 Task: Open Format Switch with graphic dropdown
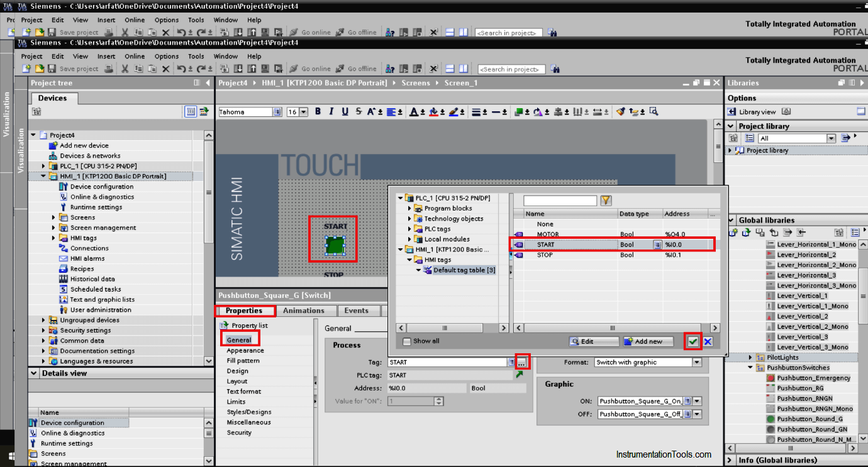[696, 363]
